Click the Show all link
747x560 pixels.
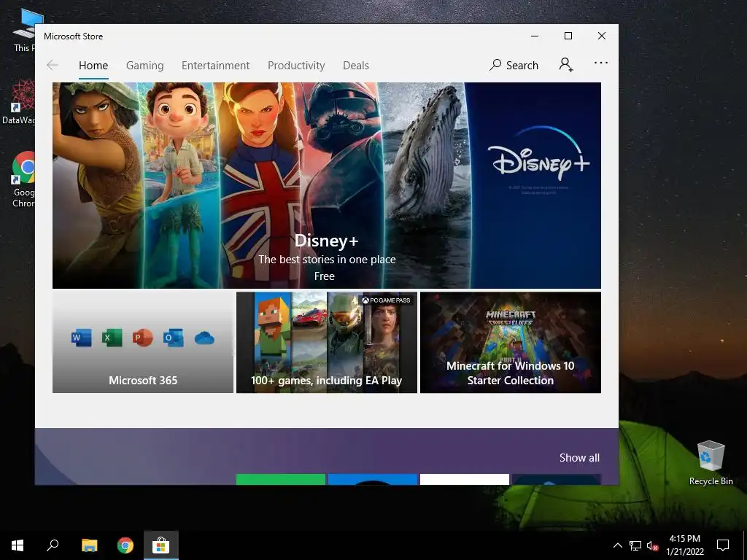pos(579,458)
